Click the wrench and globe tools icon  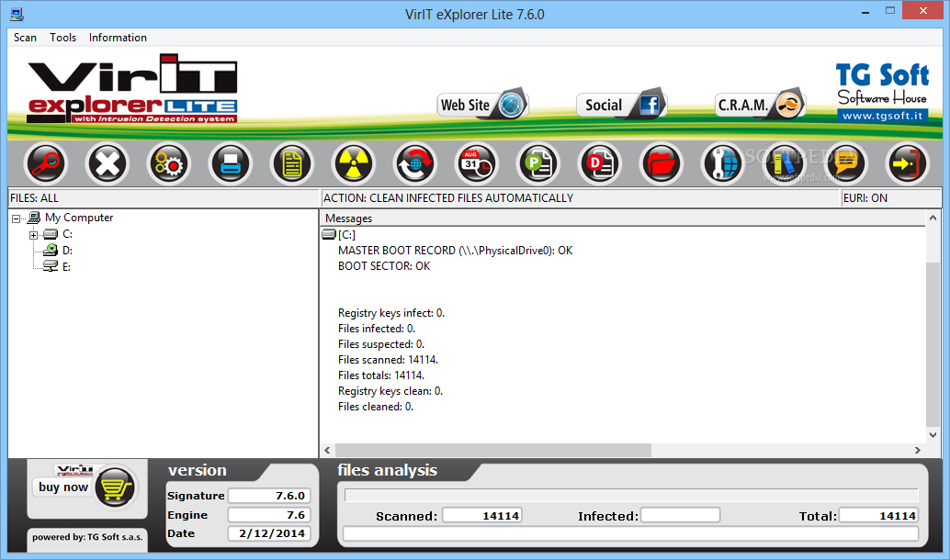point(723,163)
